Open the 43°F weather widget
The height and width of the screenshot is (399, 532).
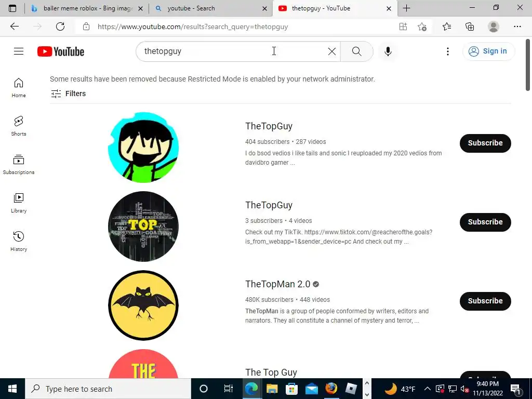tap(400, 389)
